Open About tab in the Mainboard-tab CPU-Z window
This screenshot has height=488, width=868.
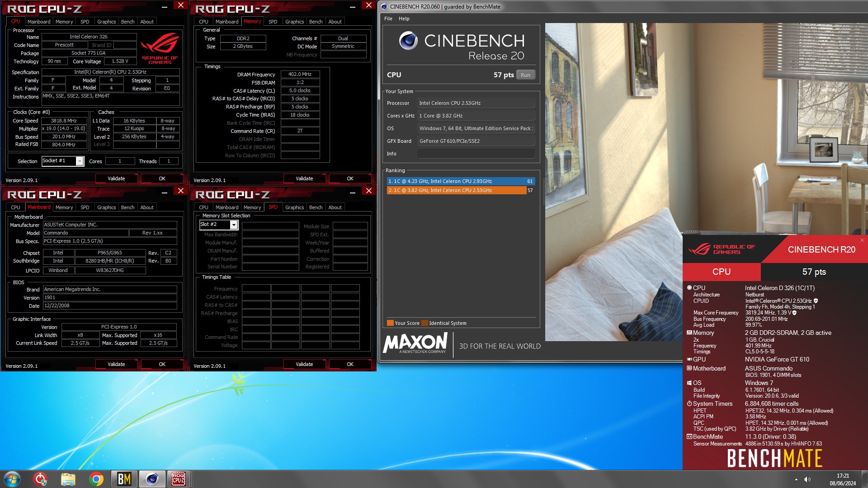point(147,207)
